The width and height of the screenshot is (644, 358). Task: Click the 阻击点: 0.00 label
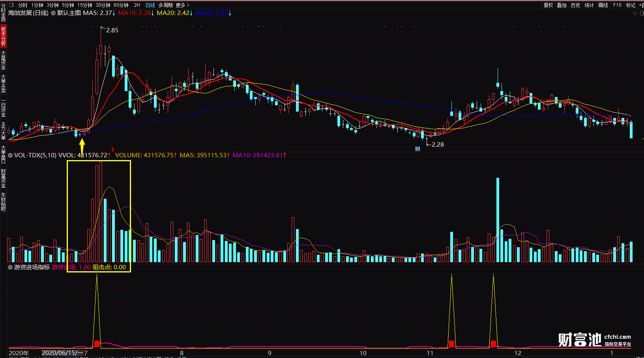[109, 267]
